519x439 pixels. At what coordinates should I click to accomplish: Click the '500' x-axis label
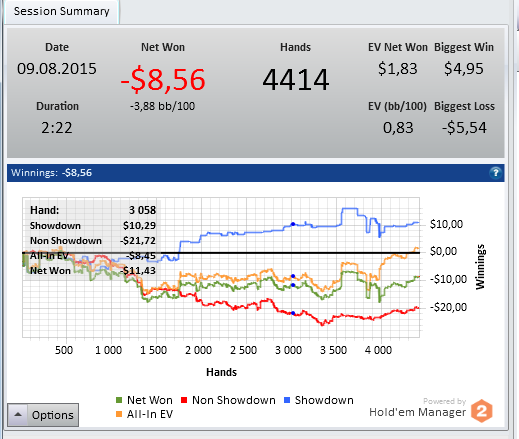click(x=64, y=350)
